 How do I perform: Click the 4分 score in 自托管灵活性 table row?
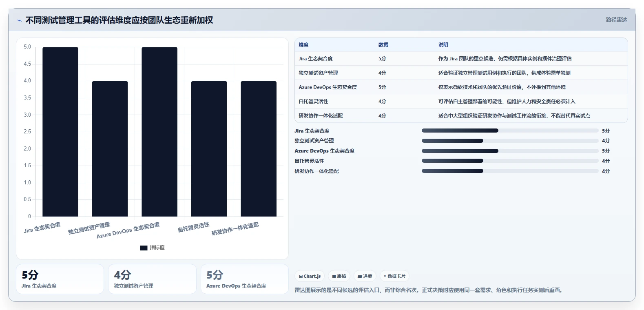click(x=382, y=102)
